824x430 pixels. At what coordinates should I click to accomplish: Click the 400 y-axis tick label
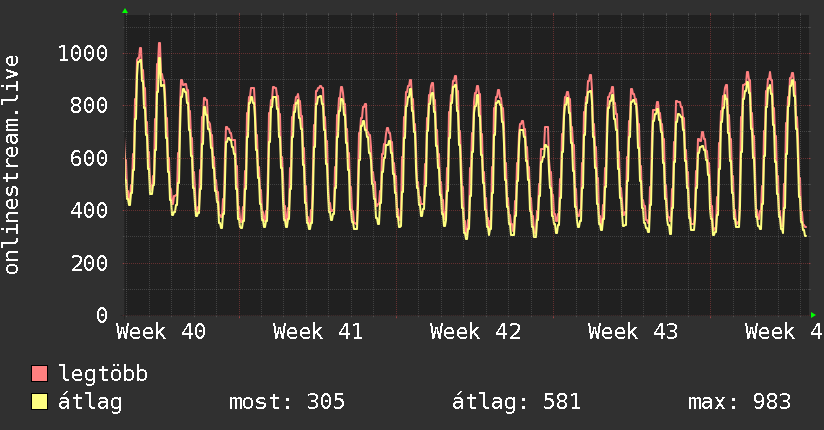(x=89, y=210)
